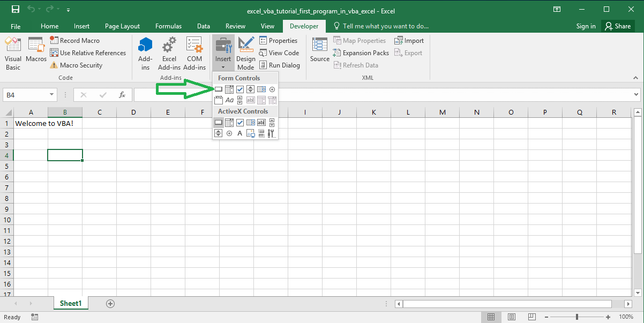
Task: Open COM Add-ins dialog
Action: [194, 54]
